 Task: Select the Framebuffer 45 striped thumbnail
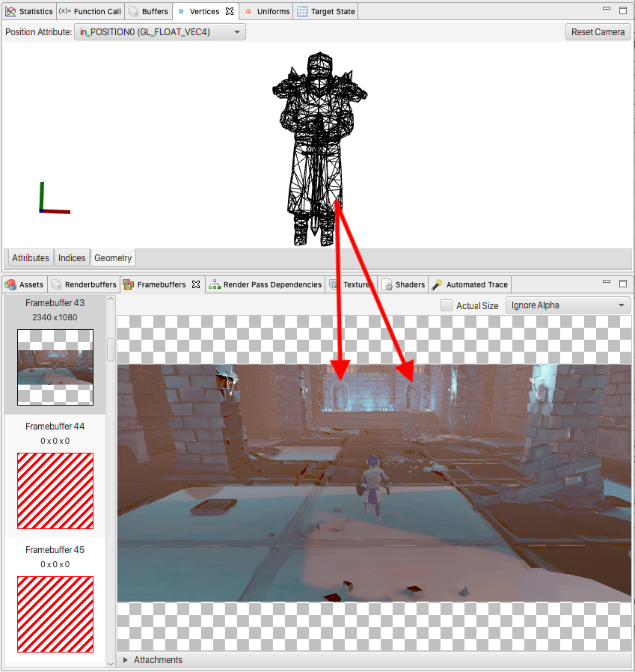[x=55, y=614]
